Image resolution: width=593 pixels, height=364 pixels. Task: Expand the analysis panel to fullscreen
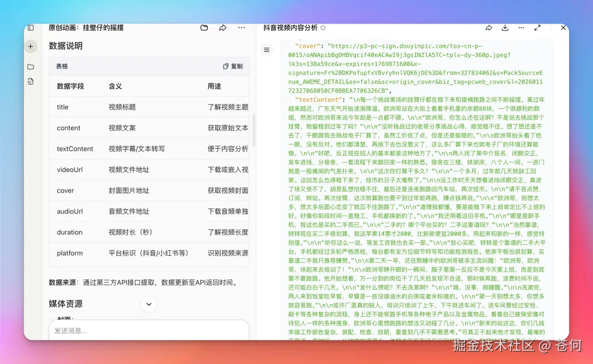537,27
